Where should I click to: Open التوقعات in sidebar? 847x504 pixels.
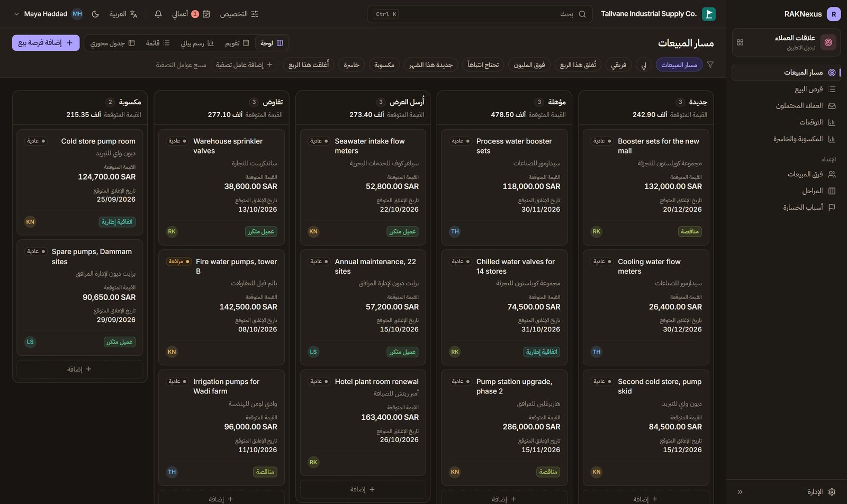(786, 122)
